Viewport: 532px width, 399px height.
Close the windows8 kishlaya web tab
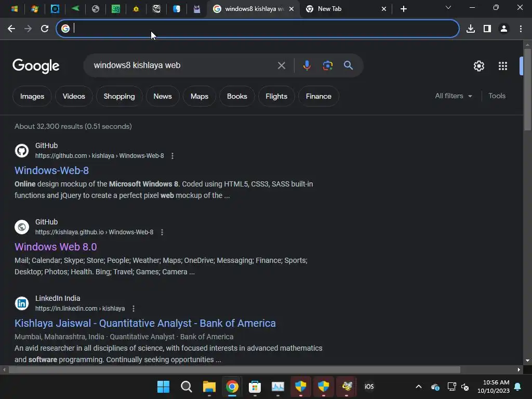tap(291, 9)
